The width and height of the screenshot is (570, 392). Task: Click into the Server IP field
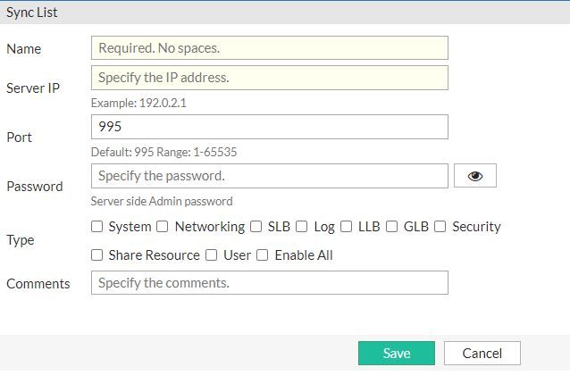tap(269, 78)
